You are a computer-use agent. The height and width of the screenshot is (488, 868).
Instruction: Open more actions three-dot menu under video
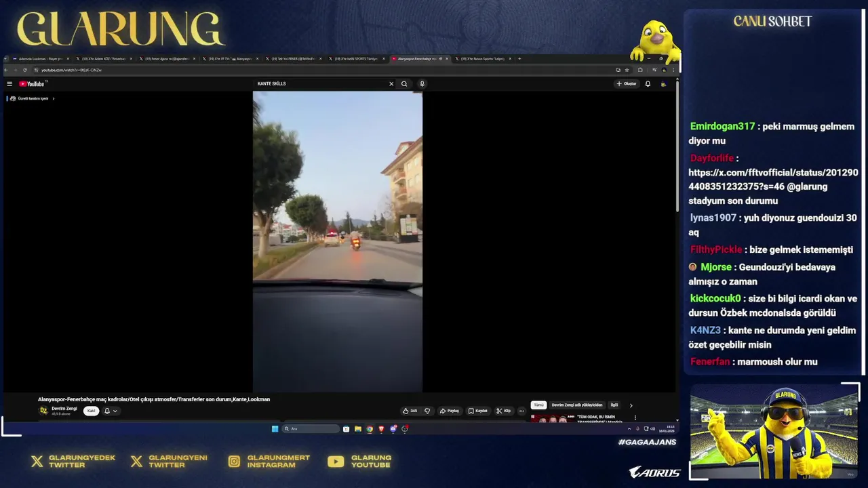pyautogui.click(x=521, y=411)
